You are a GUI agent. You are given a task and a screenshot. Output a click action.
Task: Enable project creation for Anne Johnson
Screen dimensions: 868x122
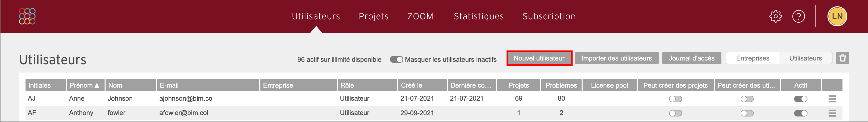[x=675, y=99]
